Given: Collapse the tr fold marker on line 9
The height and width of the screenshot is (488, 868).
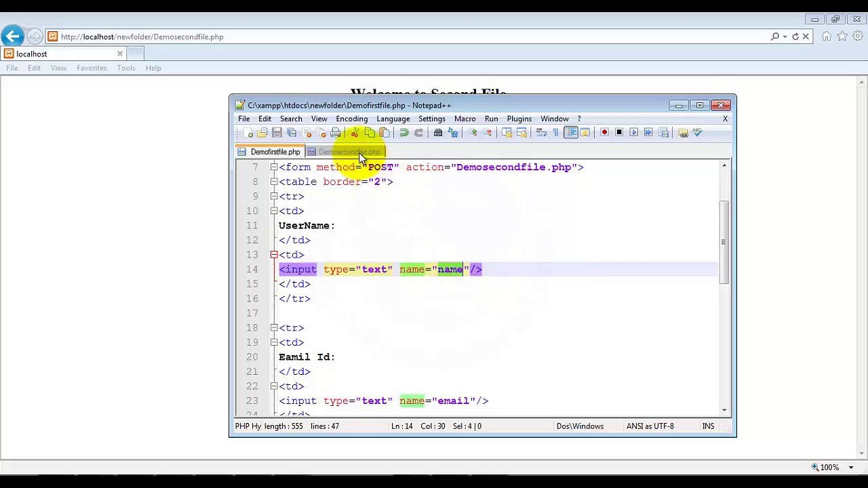Looking at the screenshot, I should (274, 197).
